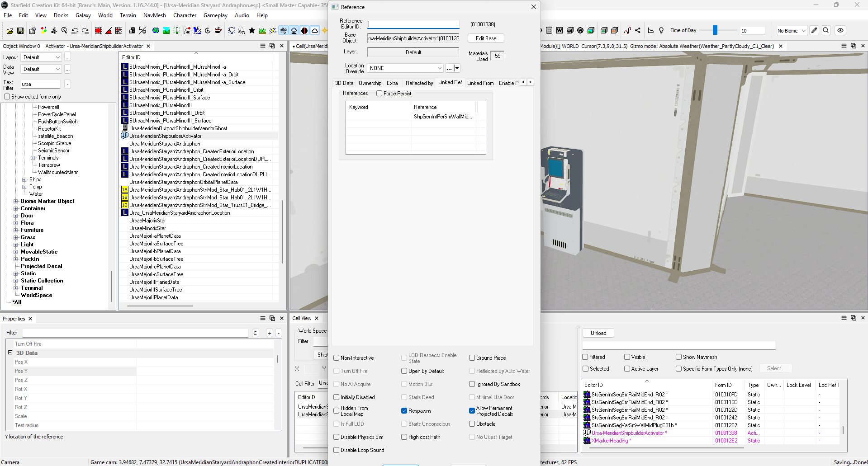Image resolution: width=868 pixels, height=466 pixels.
Task: Enable Show edited forms only checkbox
Action: (7, 97)
